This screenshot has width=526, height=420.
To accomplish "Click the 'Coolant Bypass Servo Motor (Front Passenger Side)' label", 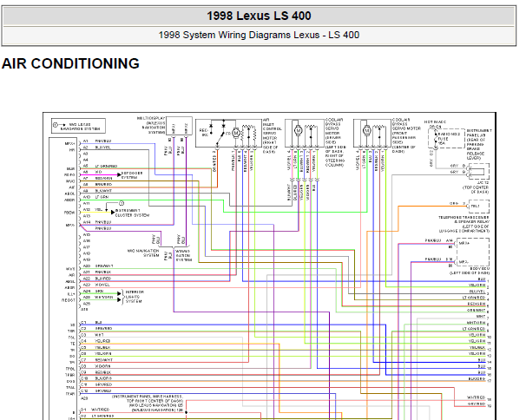I will pos(406,135).
